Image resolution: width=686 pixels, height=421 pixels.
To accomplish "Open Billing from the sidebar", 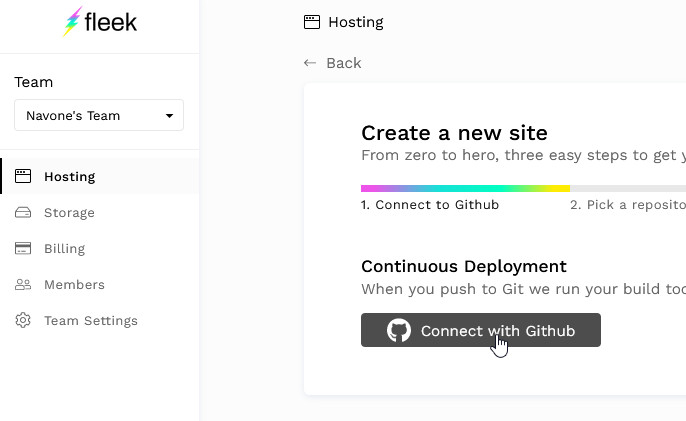I will pos(64,249).
